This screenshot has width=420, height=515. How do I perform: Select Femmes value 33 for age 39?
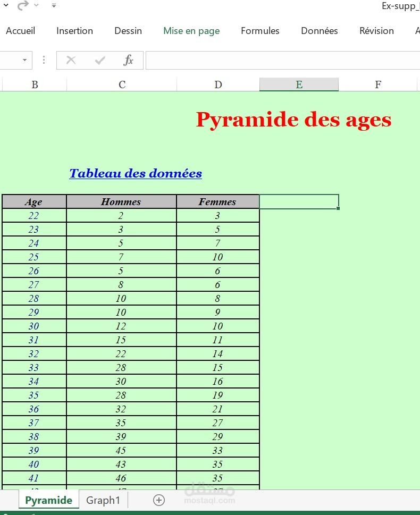(218, 450)
